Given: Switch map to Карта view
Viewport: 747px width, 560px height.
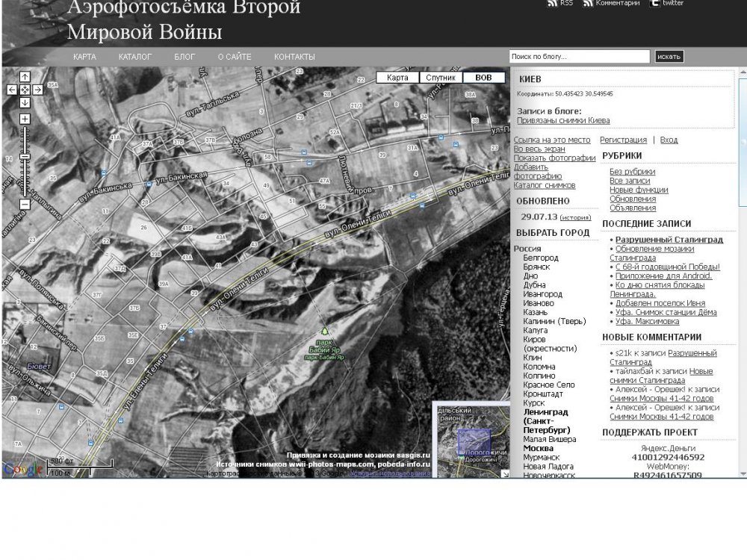Looking at the screenshot, I should tap(397, 78).
